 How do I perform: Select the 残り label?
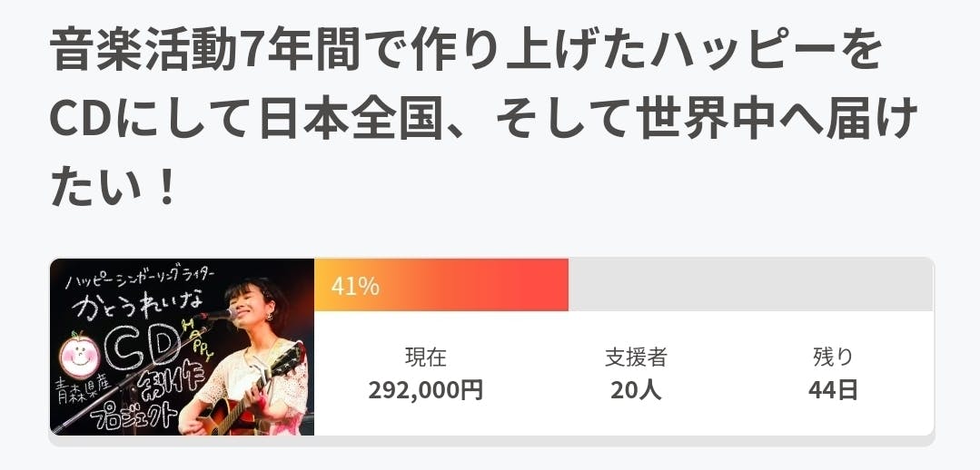click(833, 357)
